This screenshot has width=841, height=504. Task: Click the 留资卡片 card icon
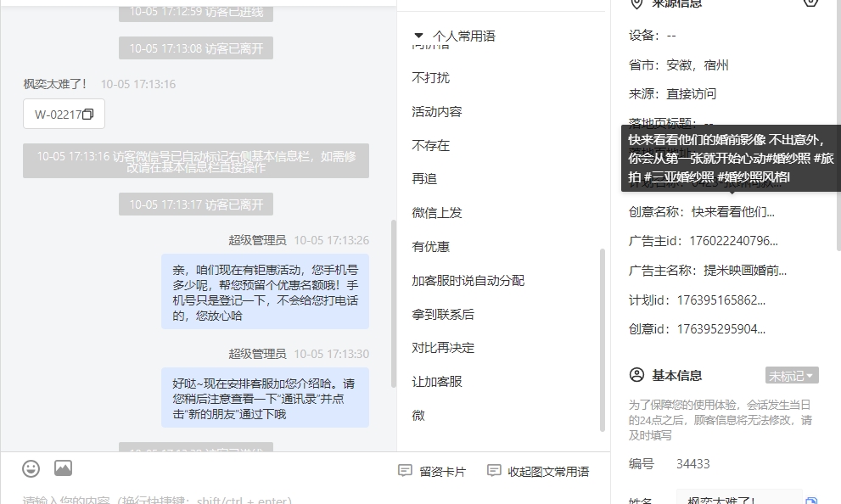405,471
